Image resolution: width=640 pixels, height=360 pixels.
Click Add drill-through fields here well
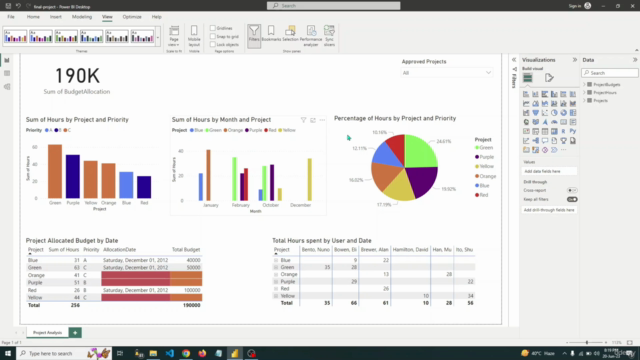pos(549,210)
